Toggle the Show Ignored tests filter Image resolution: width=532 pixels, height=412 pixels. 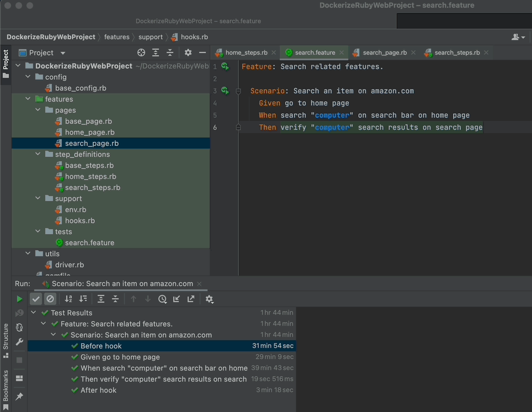[51, 298]
